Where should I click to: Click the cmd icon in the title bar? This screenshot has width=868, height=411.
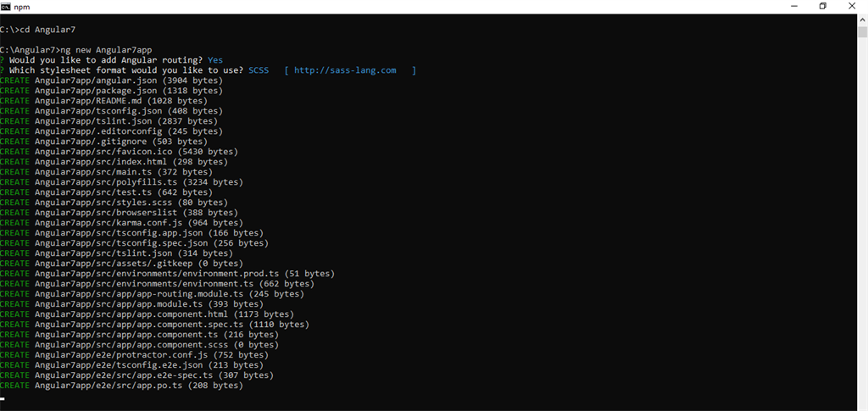(6, 6)
